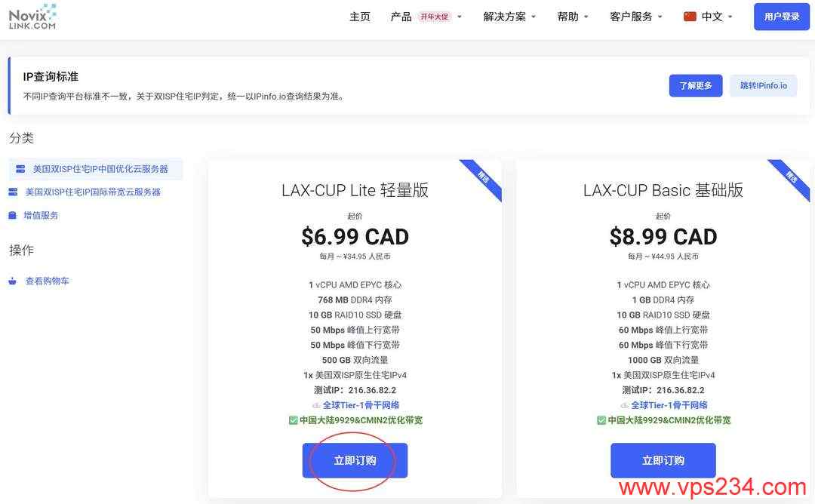Open the 主页 home menu item
This screenshot has width=815, height=504.
click(x=360, y=17)
